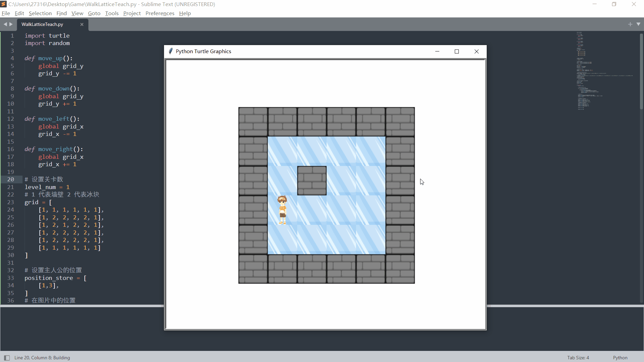Open the View menu
The width and height of the screenshot is (644, 362).
pos(77,13)
